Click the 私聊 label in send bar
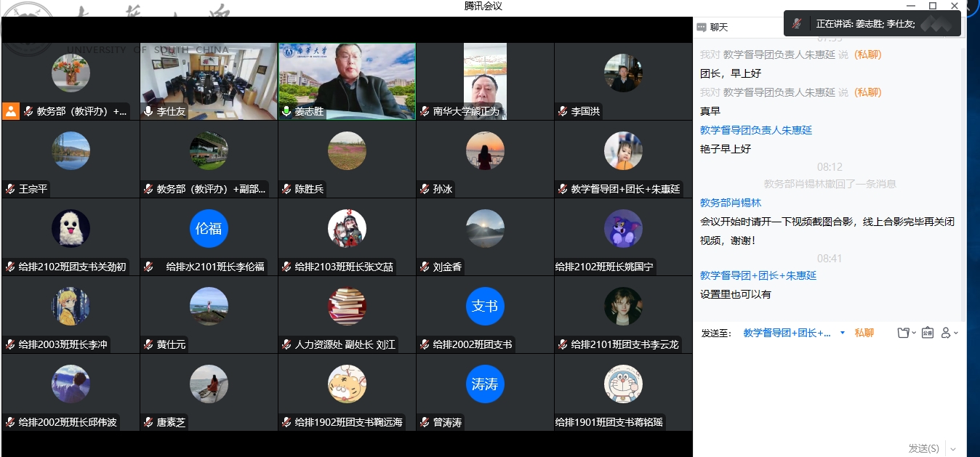 click(864, 333)
